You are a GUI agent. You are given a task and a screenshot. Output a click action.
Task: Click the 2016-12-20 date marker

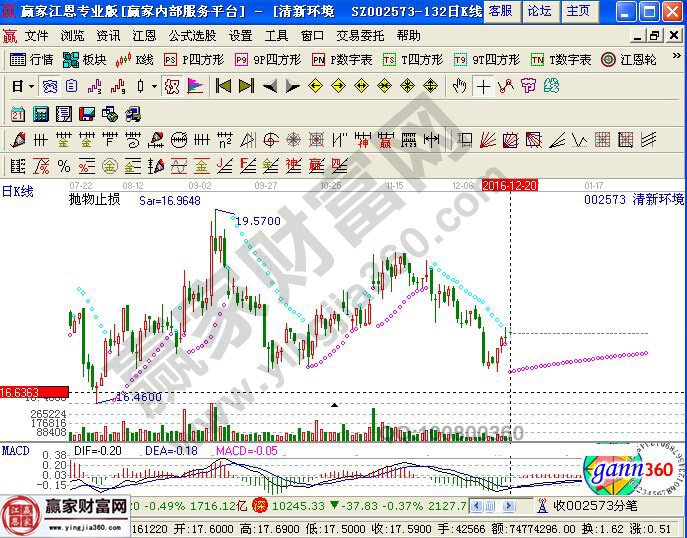point(510,185)
